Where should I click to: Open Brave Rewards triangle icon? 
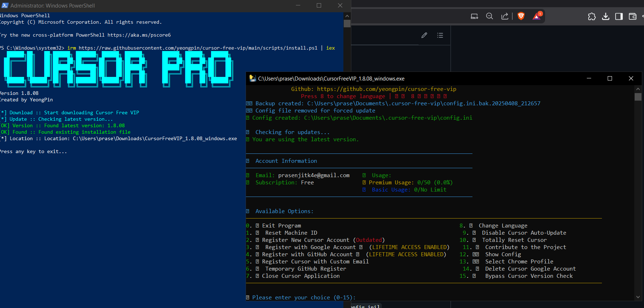tap(537, 16)
